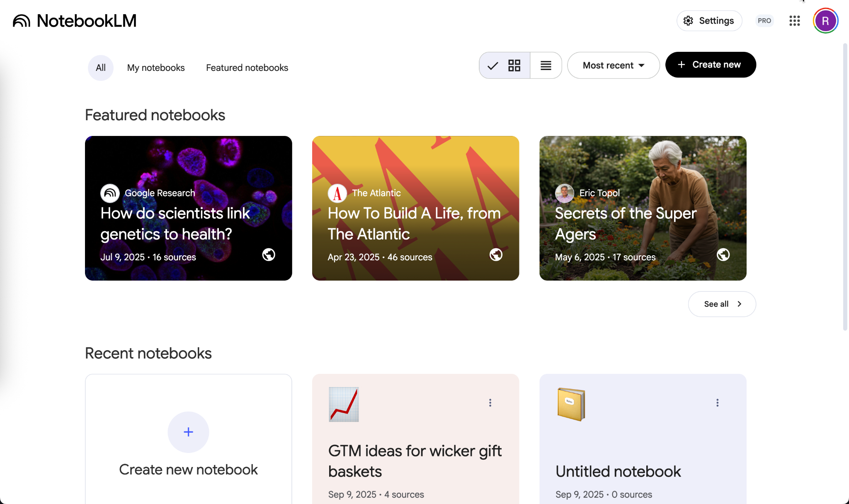
Task: Open the Most recent sort dropdown
Action: (x=613, y=65)
